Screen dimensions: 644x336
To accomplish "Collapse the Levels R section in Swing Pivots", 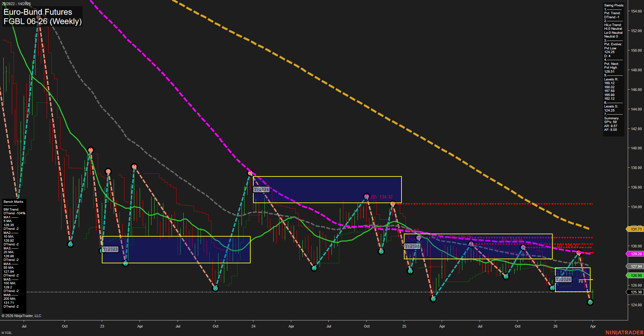I will coord(610,79).
